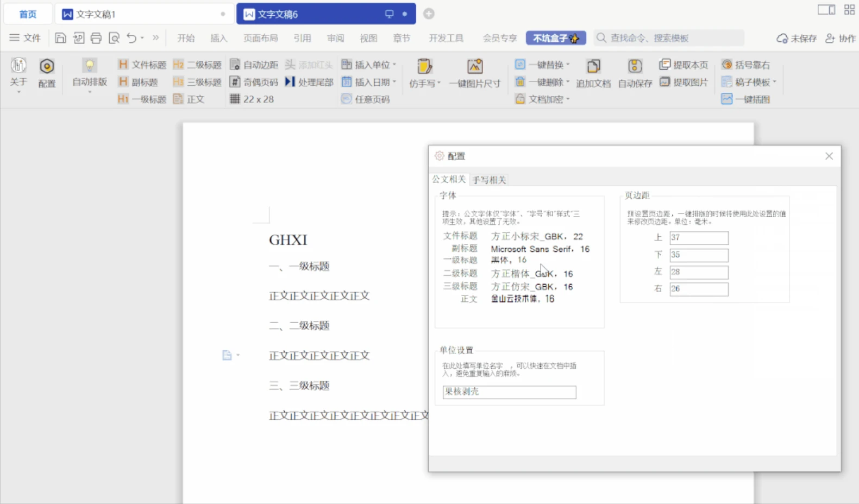Apply 二级标题 heading style

tap(197, 65)
